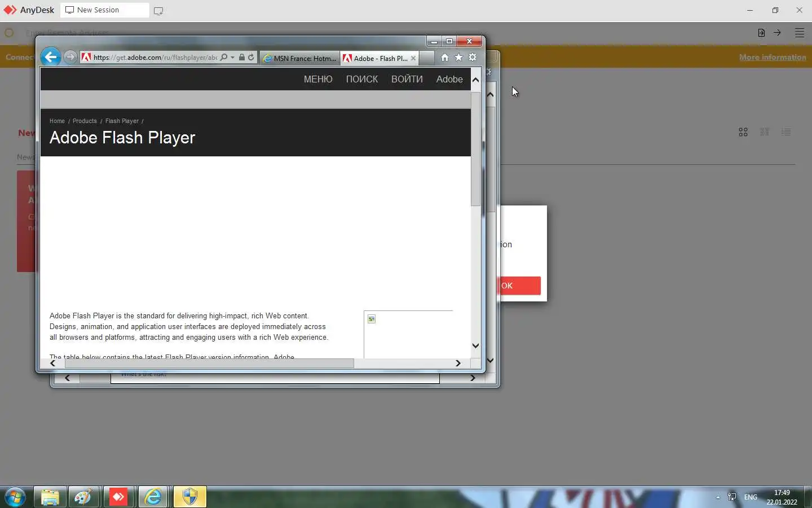Image resolution: width=812 pixels, height=508 pixels.
Task: Switch to list view in AnyDesk
Action: tap(786, 132)
